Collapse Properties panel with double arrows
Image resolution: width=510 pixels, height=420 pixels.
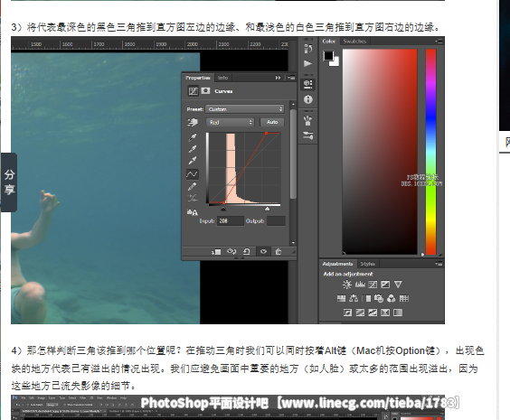[x=278, y=78]
